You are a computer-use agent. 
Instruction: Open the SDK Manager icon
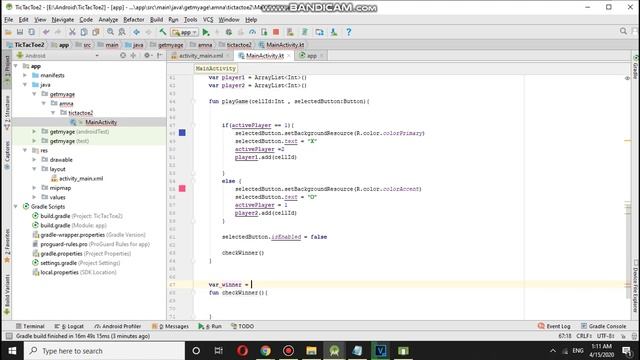click(x=334, y=32)
